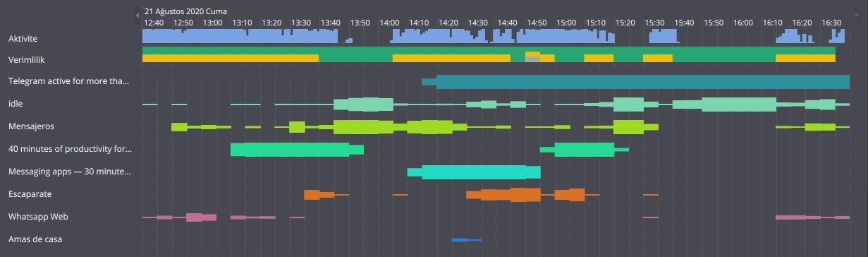868x257 pixels.
Task: Click the right timeline scroll arrow
Action: (857, 15)
